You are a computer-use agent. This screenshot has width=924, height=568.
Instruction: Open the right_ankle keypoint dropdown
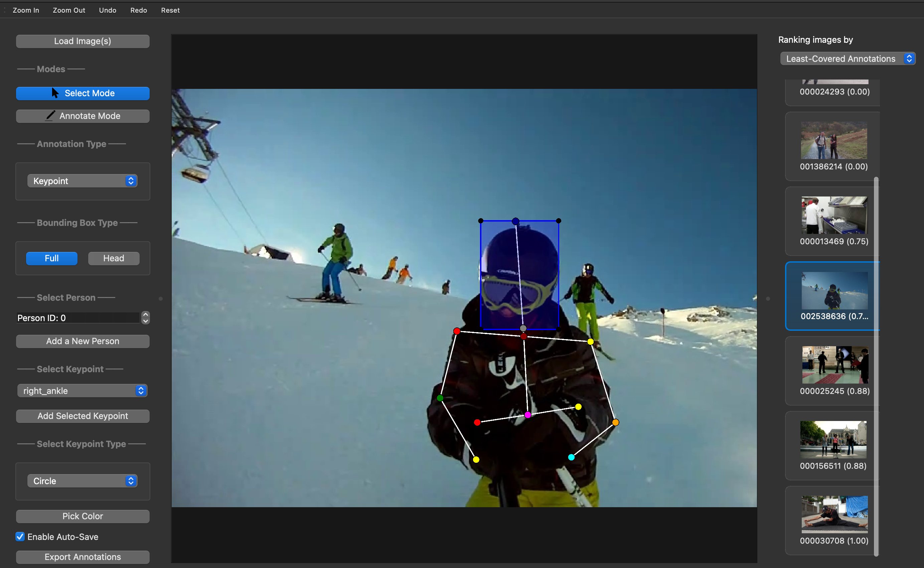tap(82, 391)
